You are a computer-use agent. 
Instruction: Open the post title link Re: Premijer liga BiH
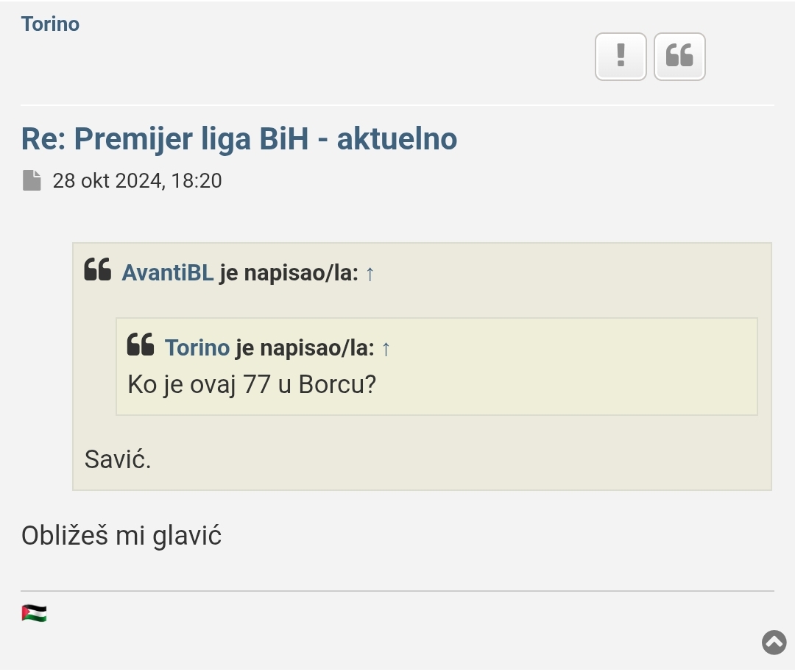pyautogui.click(x=239, y=138)
